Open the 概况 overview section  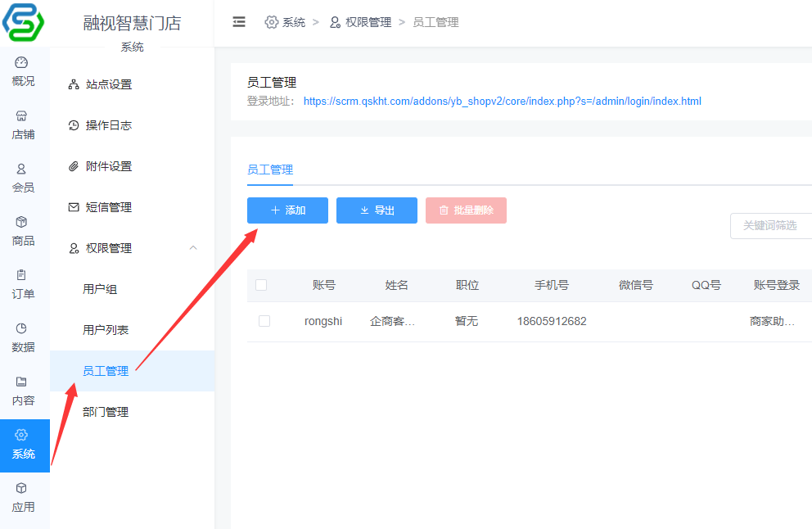[x=23, y=71]
